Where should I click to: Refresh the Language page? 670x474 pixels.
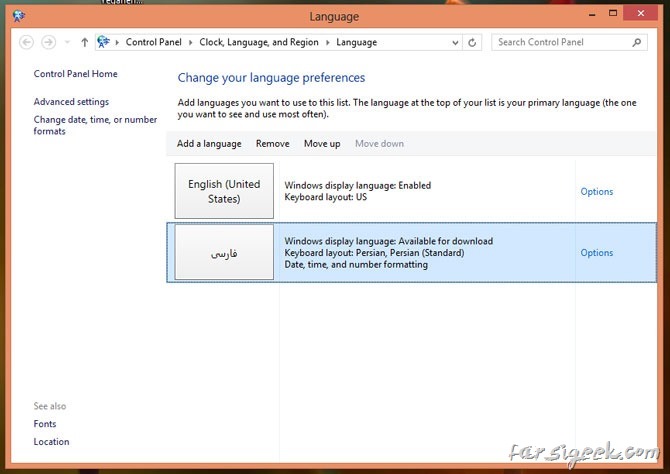(472, 42)
